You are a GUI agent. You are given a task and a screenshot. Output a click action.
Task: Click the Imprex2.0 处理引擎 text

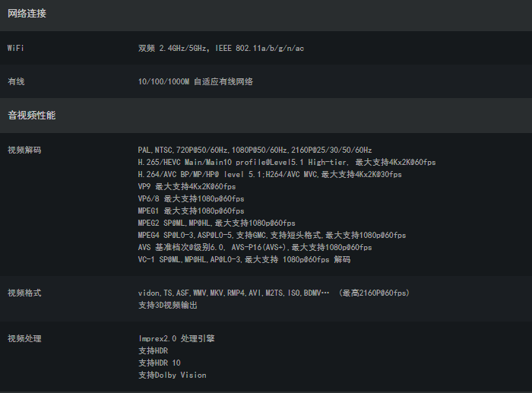point(176,338)
